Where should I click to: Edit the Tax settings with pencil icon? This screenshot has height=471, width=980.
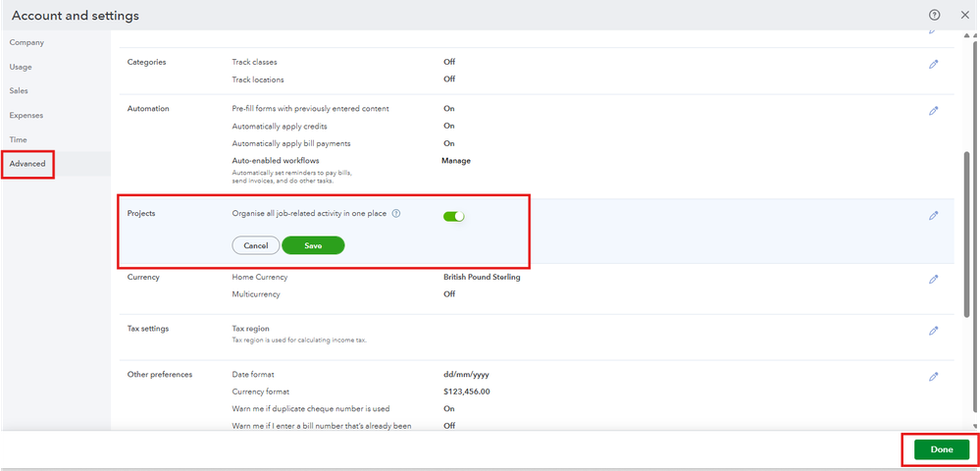933,331
